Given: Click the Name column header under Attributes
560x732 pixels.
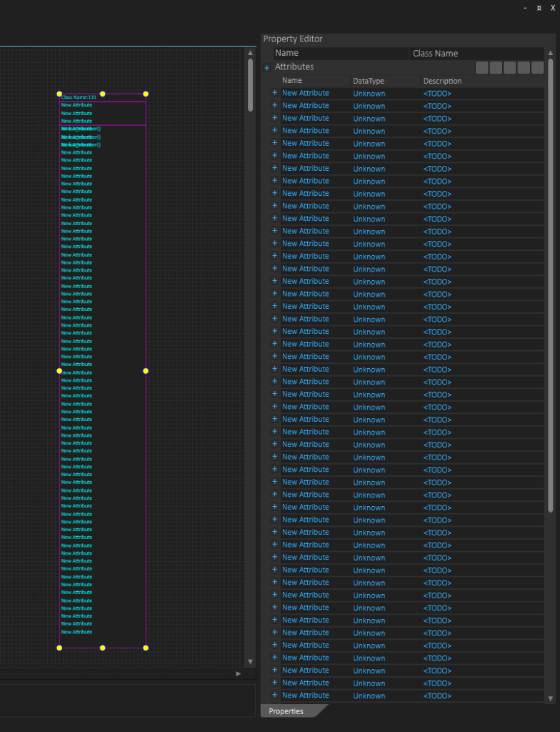Looking at the screenshot, I should pyautogui.click(x=292, y=80).
